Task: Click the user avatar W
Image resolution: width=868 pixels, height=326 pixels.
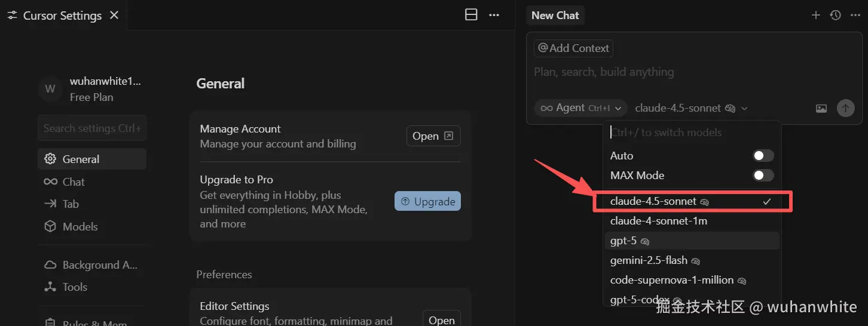Action: (50, 89)
